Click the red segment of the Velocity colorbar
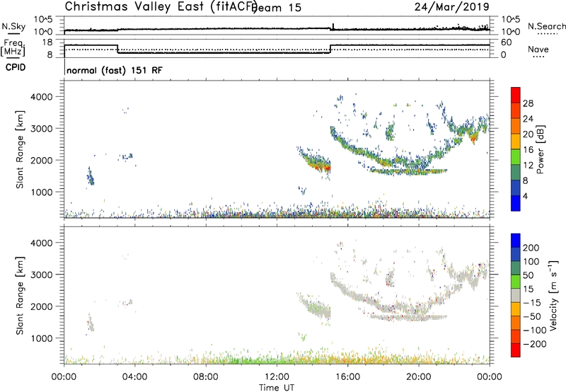The image size is (566, 392). click(x=516, y=350)
